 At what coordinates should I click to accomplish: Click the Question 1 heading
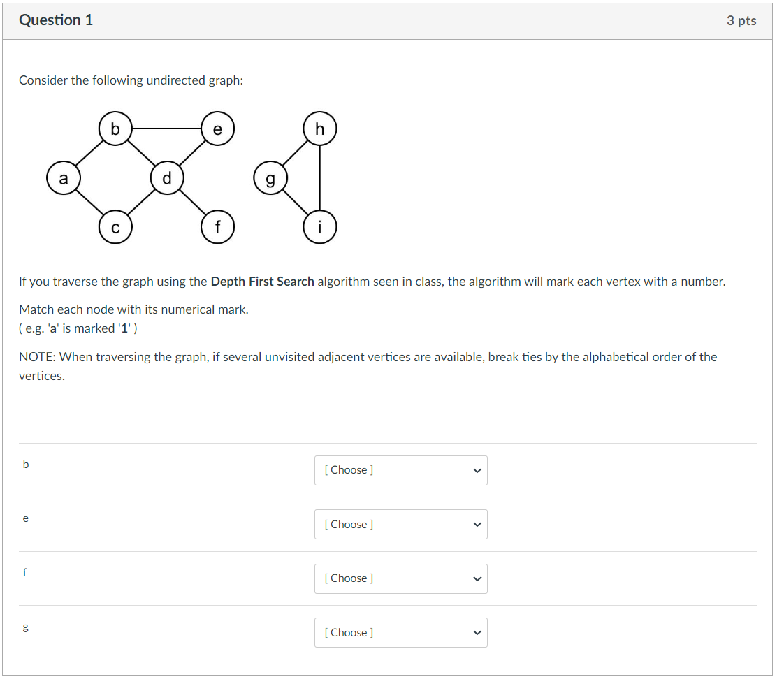[x=57, y=20]
